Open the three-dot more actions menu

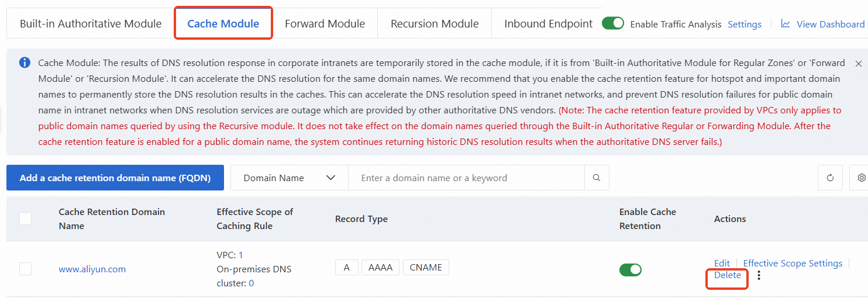[x=759, y=275]
